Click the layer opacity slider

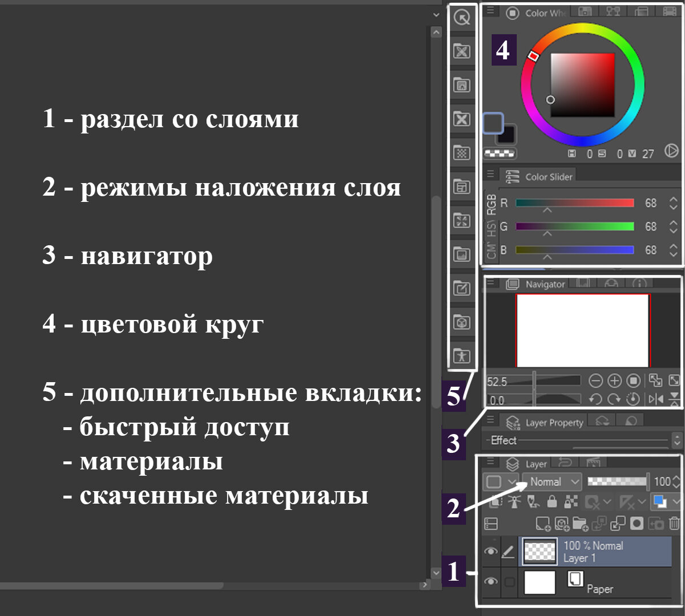[618, 482]
